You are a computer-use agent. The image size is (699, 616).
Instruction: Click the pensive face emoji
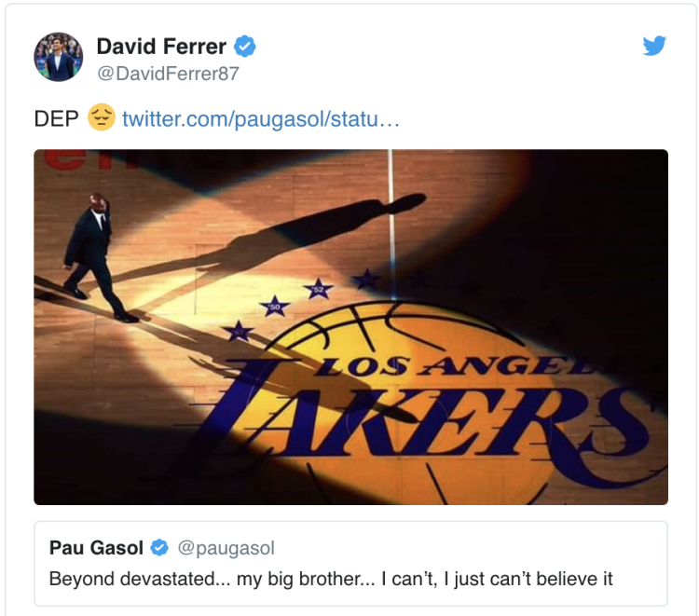(101, 118)
